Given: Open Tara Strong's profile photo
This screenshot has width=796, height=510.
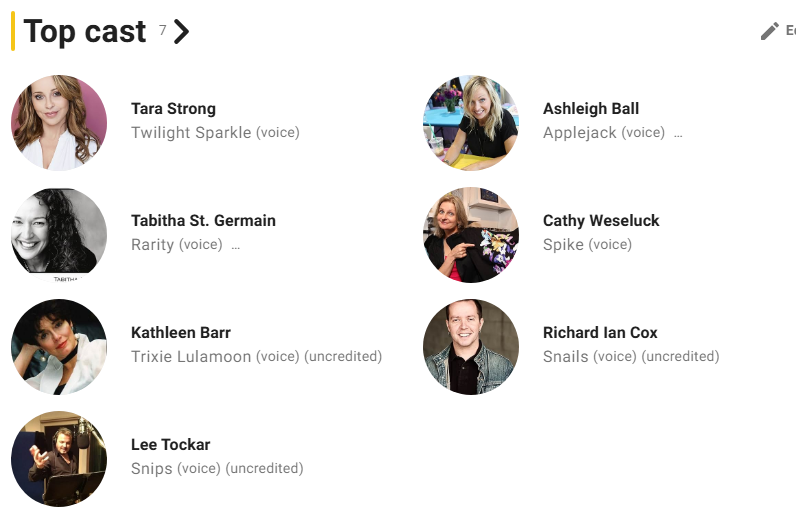Looking at the screenshot, I should tap(59, 123).
